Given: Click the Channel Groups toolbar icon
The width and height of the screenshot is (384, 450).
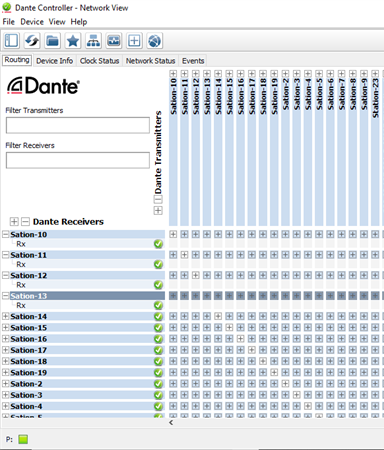Looking at the screenshot, I should [114, 41].
